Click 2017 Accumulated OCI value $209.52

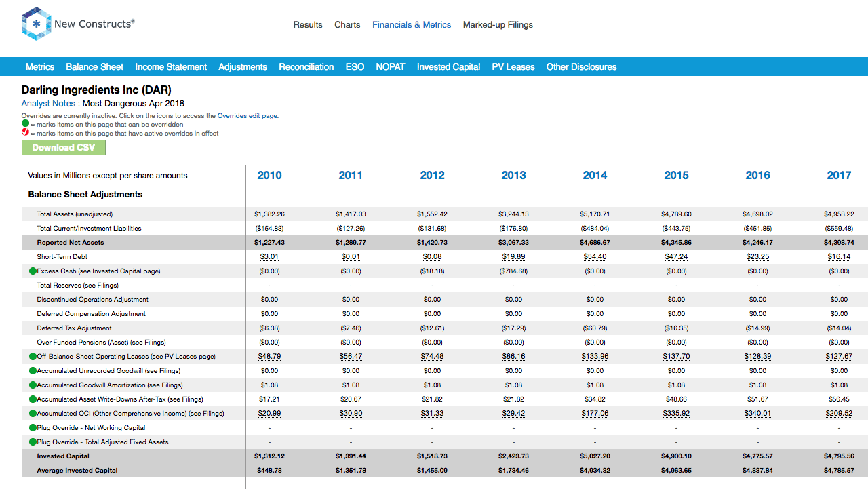[x=839, y=414]
